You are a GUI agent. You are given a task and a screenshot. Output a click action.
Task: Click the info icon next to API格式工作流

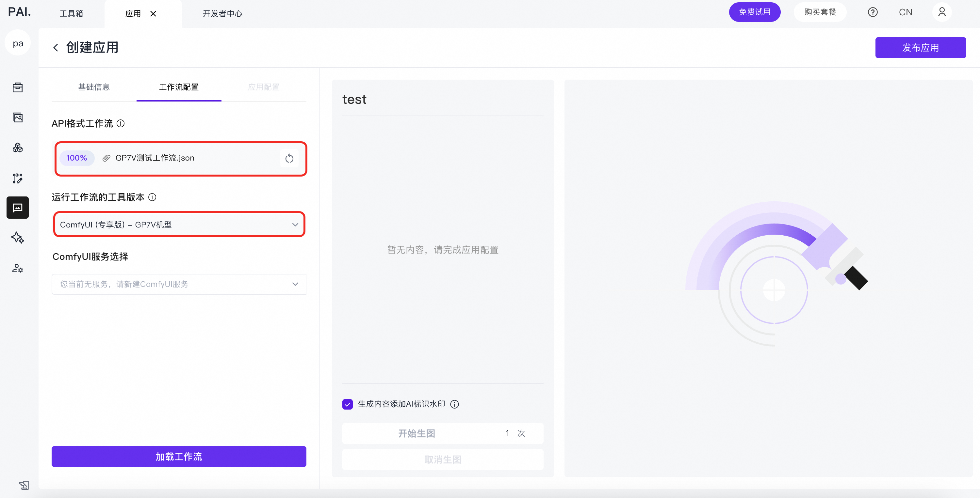click(121, 124)
